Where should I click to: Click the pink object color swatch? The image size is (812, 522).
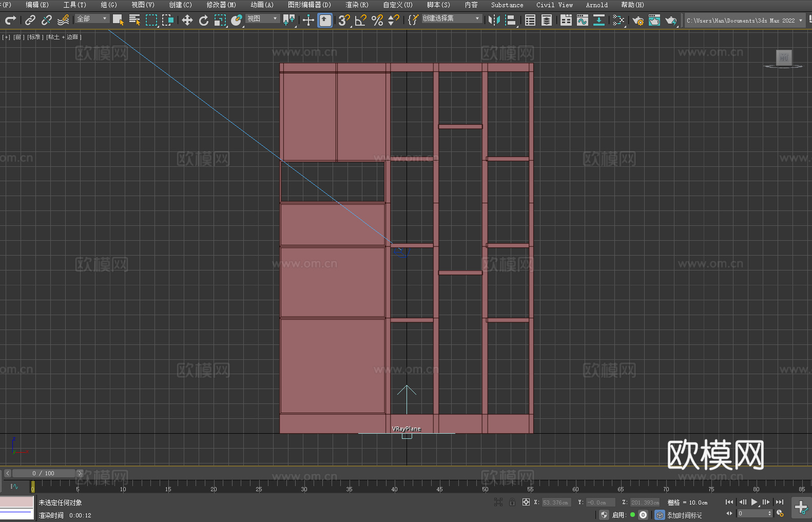pyautogui.click(x=16, y=502)
